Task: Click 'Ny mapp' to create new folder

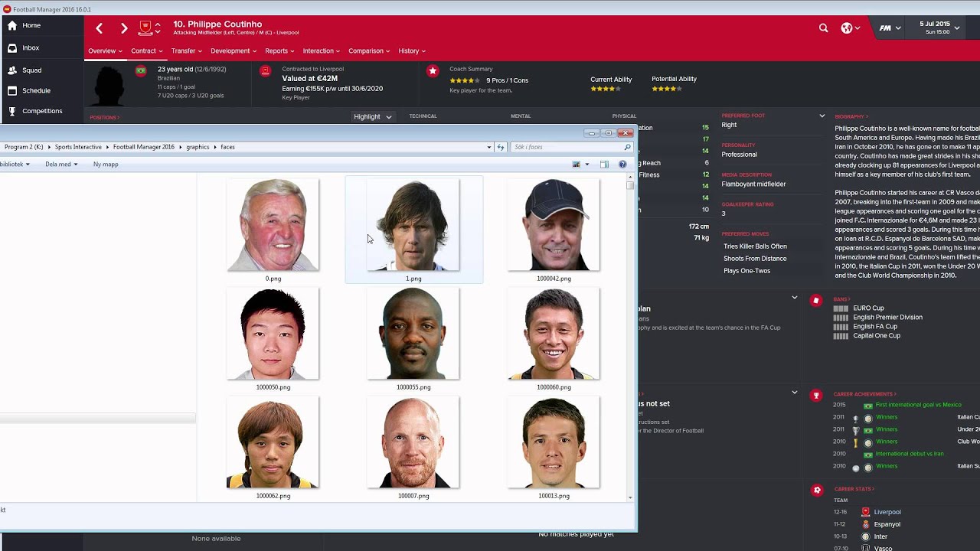Action: point(106,164)
